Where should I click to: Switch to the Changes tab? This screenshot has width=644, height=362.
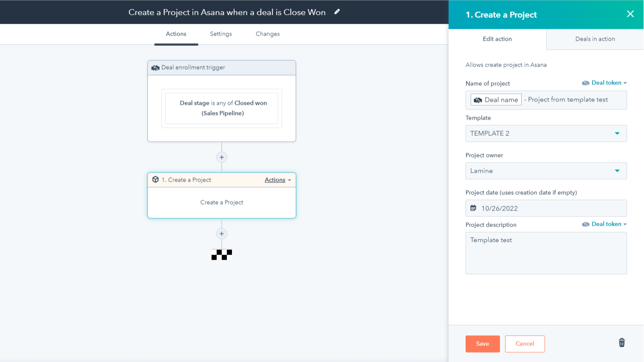point(268,34)
